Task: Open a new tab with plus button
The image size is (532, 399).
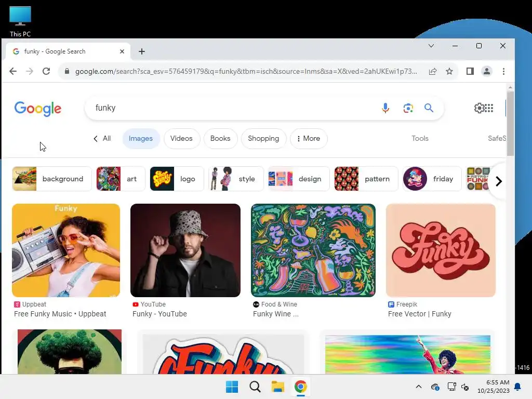Action: (x=142, y=51)
